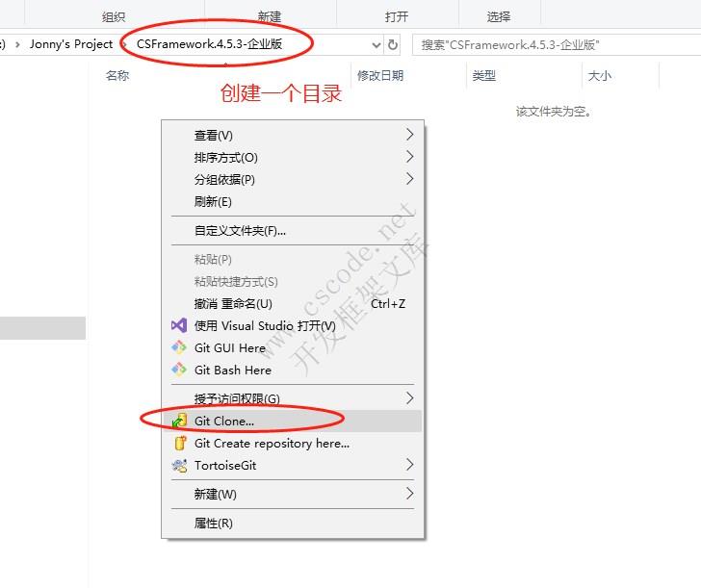The height and width of the screenshot is (588, 701).
Task: Choose 撤消 重命名(U) menu item
Action: (233, 304)
